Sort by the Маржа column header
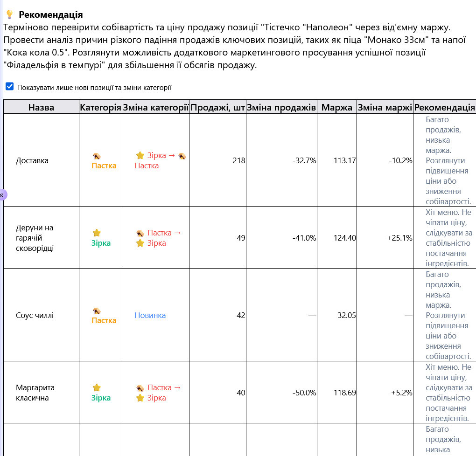The height and width of the screenshot is (456, 476). 336,107
